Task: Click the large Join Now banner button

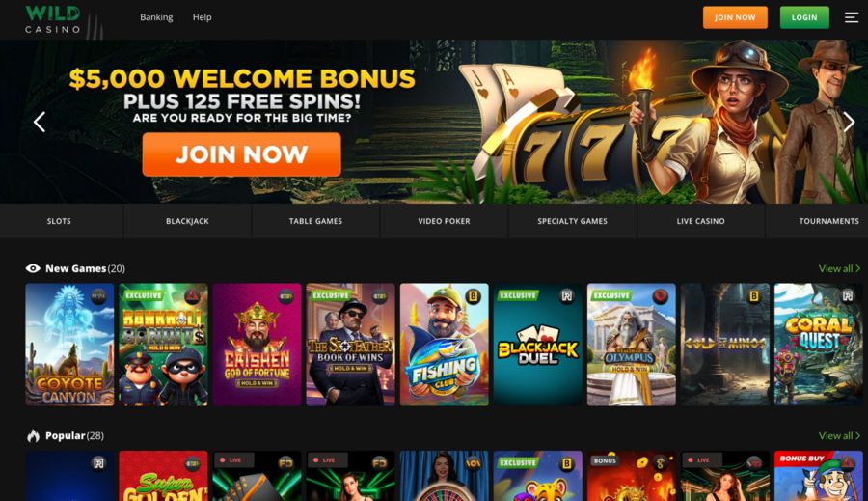Action: pos(241,154)
